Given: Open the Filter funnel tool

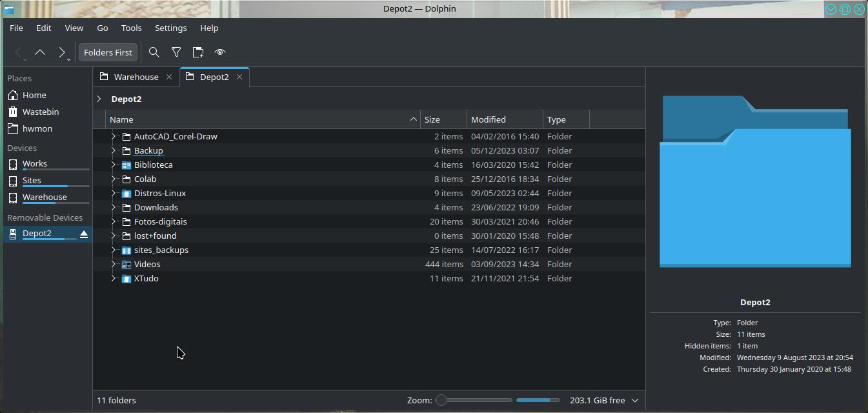Looking at the screenshot, I should pyautogui.click(x=176, y=52).
